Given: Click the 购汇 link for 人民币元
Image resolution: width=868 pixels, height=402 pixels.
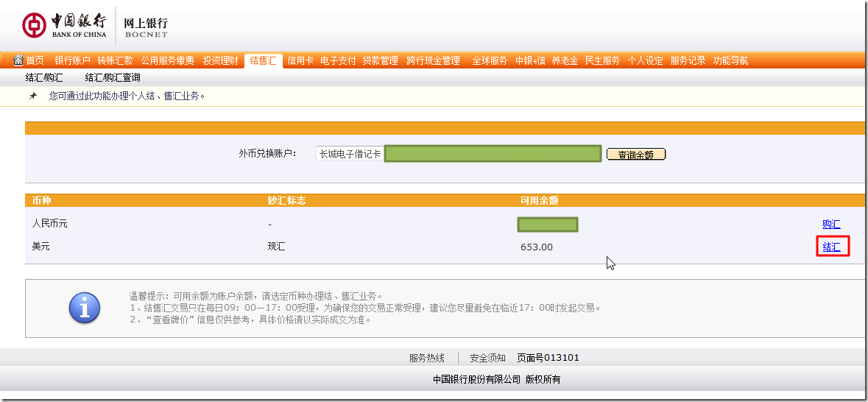Looking at the screenshot, I should 831,225.
